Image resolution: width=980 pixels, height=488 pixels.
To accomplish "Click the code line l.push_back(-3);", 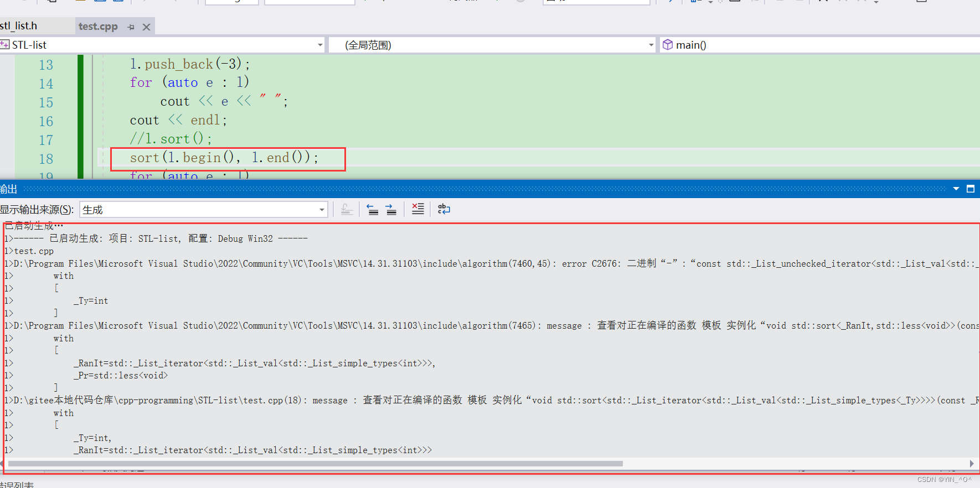I will [x=190, y=64].
